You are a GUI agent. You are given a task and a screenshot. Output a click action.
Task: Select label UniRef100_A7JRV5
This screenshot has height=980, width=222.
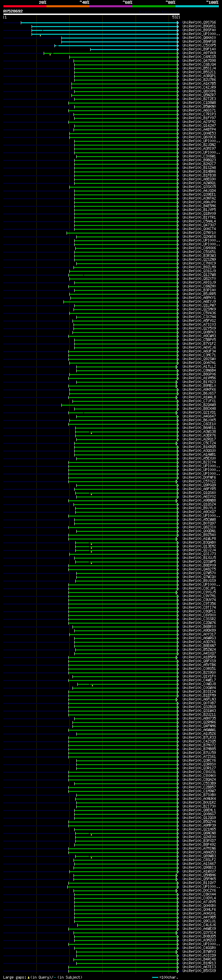point(199,902)
